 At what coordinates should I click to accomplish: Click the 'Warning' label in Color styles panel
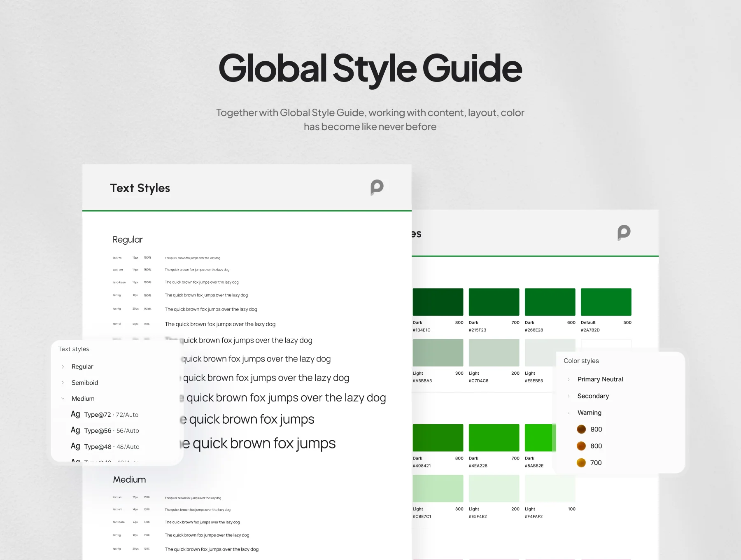(x=589, y=413)
